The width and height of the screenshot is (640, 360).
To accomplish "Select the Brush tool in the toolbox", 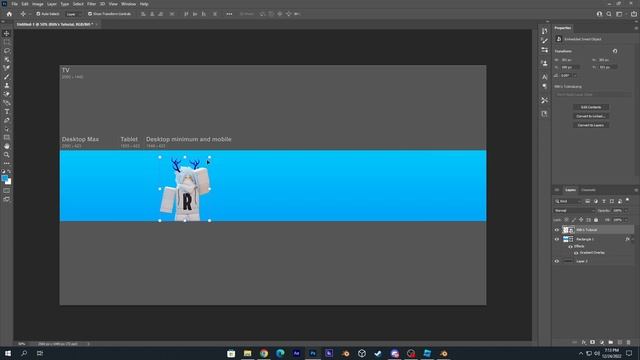I will pyautogui.click(x=7, y=77).
